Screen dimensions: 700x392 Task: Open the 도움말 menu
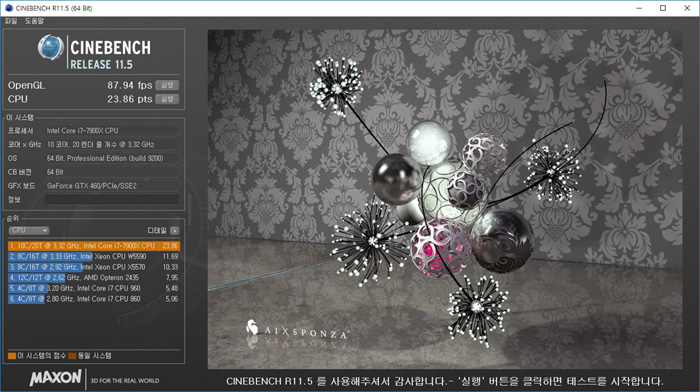pyautogui.click(x=34, y=21)
